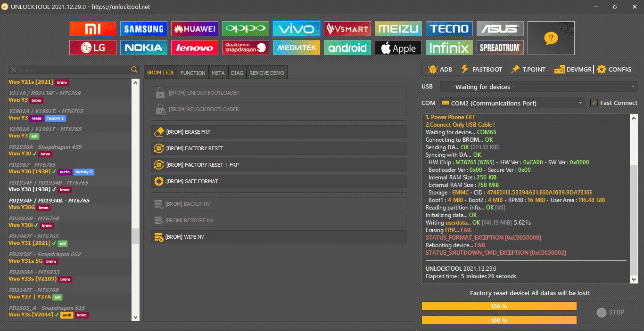Launch DEVMGR device manager
Screen dimensions: 644x331
[573, 69]
